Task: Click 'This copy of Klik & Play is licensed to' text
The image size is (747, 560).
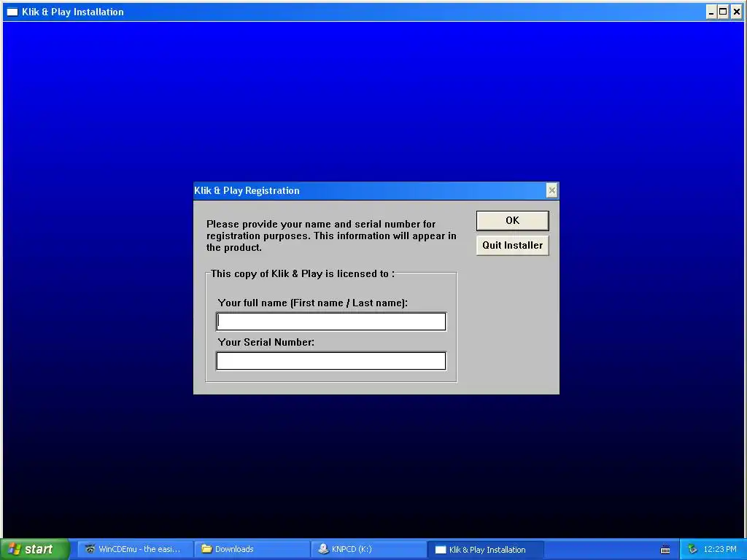Action: (303, 274)
